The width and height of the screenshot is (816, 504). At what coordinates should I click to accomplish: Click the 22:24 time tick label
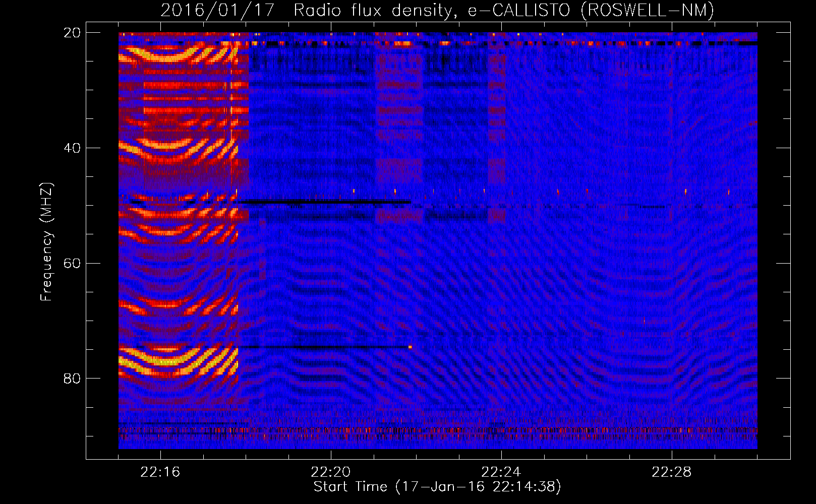[x=501, y=472]
